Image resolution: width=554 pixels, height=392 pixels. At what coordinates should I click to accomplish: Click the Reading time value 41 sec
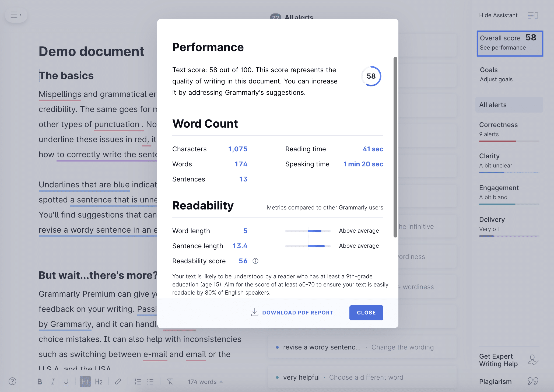[x=373, y=149]
